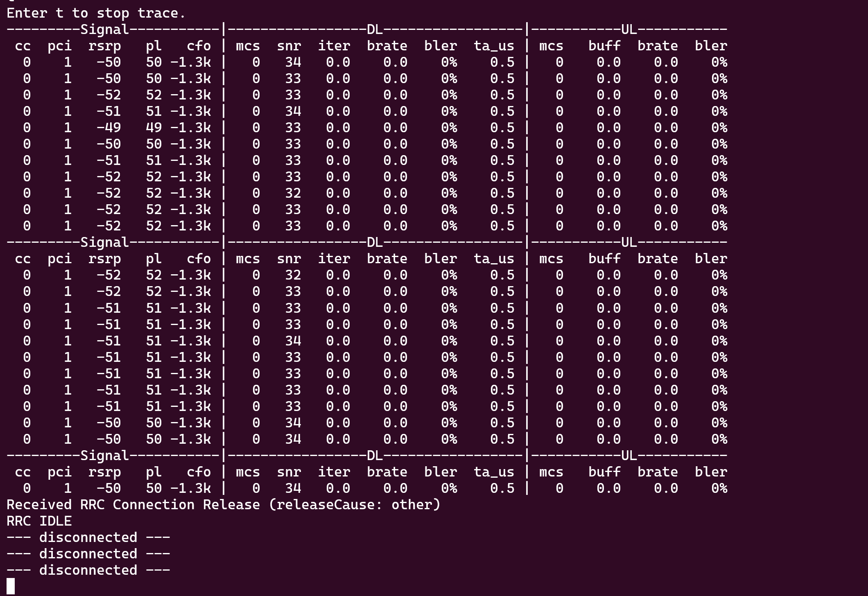Click the first '--- disconnected ---' line
The image size is (868, 596).
(x=88, y=537)
